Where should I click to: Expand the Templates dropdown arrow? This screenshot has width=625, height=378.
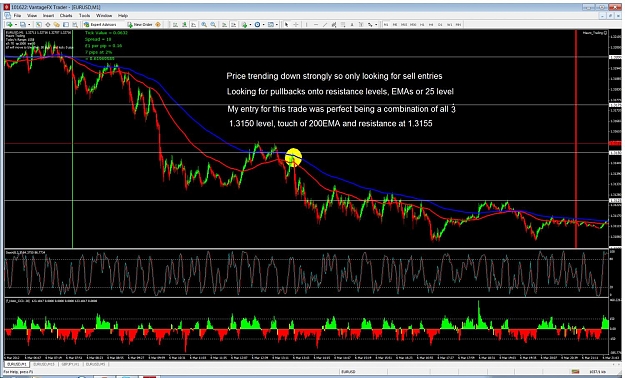pyautogui.click(x=277, y=25)
